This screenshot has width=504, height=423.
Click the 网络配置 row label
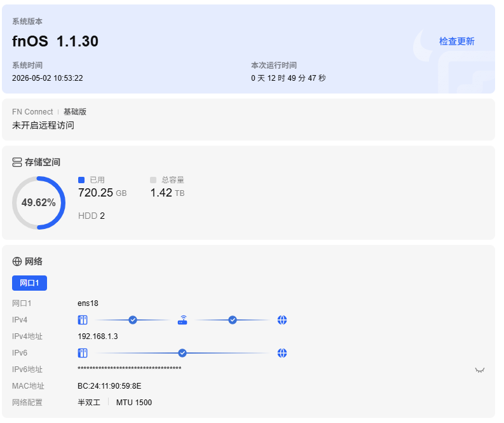[27, 402]
